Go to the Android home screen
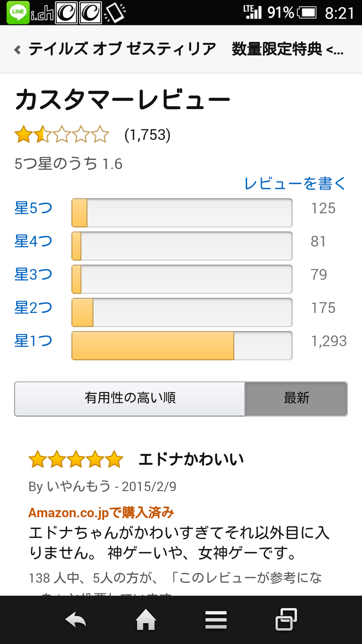362x644 pixels. pyautogui.click(x=146, y=620)
